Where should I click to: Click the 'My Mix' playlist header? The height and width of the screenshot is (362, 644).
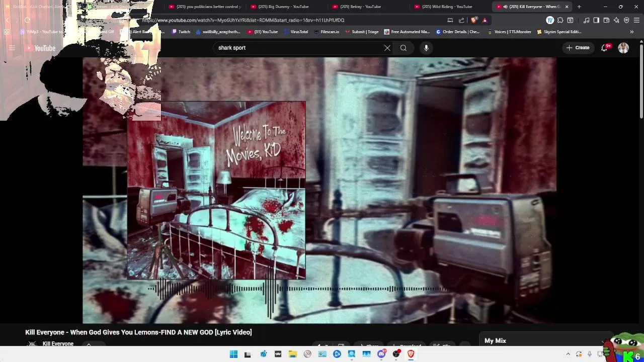495,340
